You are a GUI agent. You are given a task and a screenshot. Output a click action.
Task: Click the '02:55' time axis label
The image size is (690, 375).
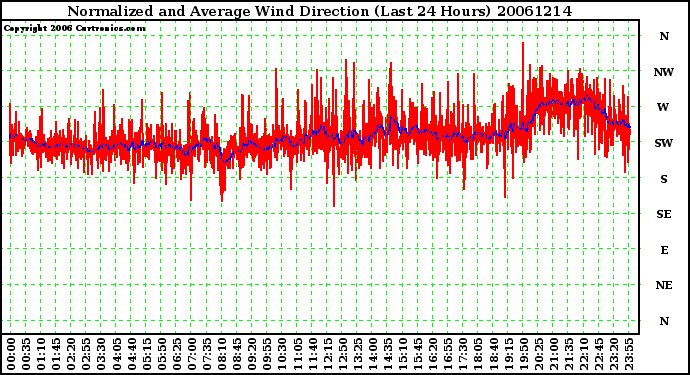tap(86, 354)
